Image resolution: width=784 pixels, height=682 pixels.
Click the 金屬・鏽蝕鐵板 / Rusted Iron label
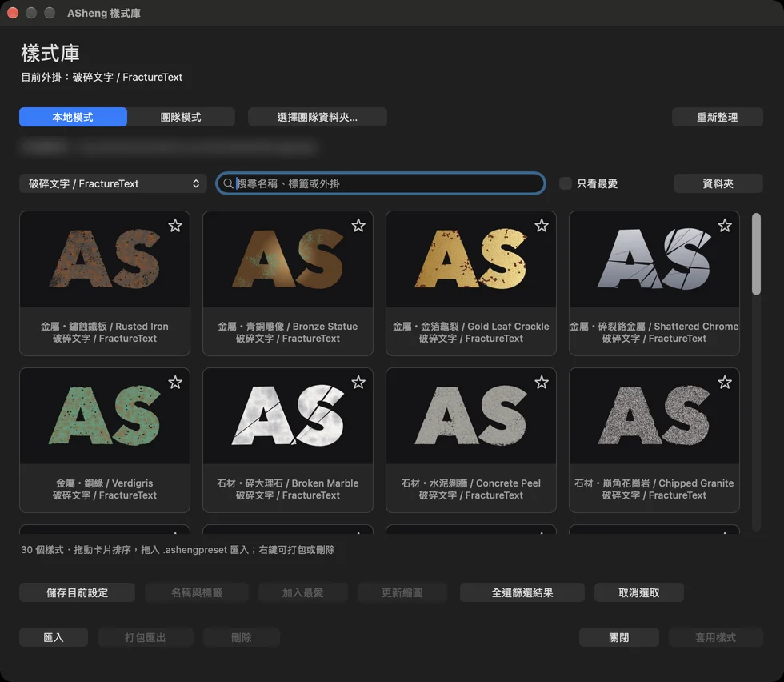pyautogui.click(x=105, y=327)
